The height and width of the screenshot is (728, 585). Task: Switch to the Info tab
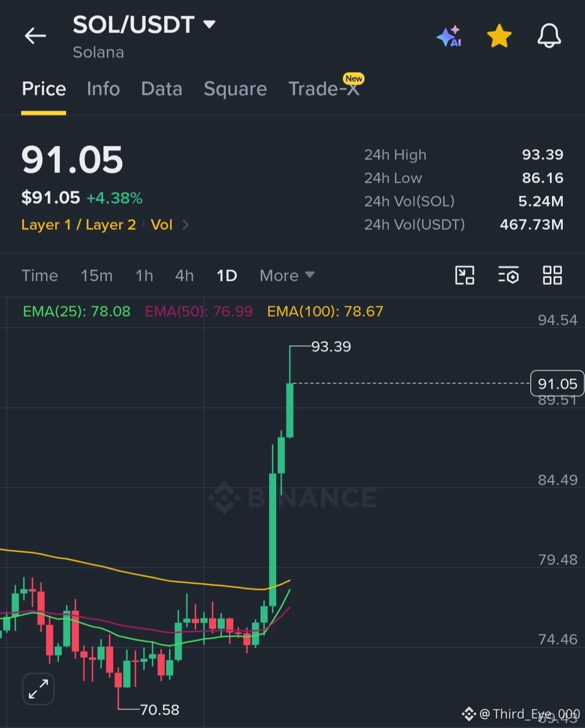click(x=103, y=88)
